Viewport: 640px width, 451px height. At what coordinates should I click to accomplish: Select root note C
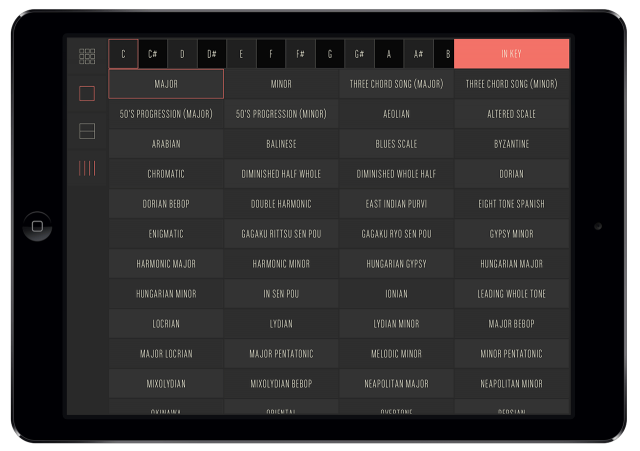[x=123, y=54]
